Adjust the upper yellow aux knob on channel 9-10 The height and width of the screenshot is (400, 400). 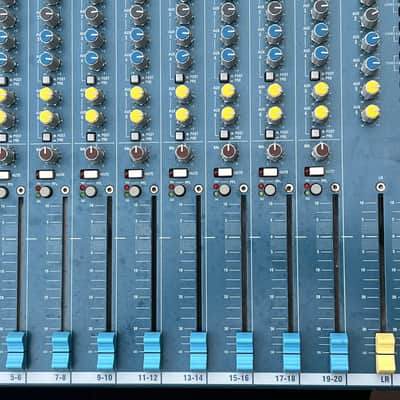(x=93, y=95)
